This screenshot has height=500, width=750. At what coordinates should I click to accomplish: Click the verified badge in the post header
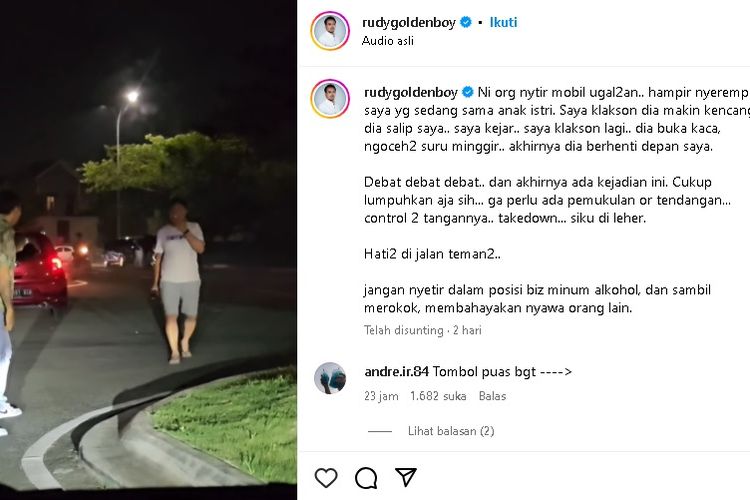[x=465, y=22]
